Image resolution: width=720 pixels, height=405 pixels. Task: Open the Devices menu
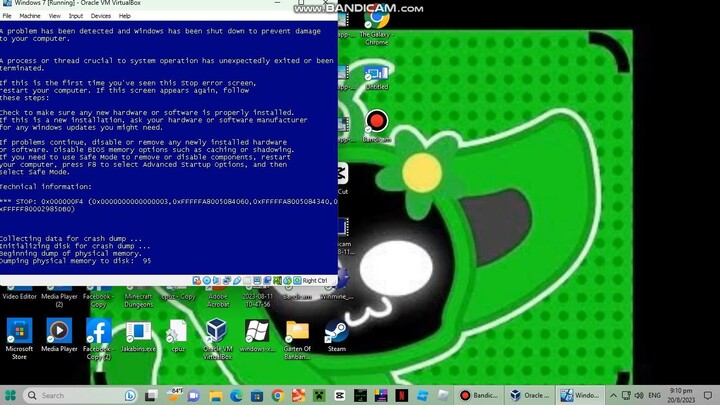(101, 16)
